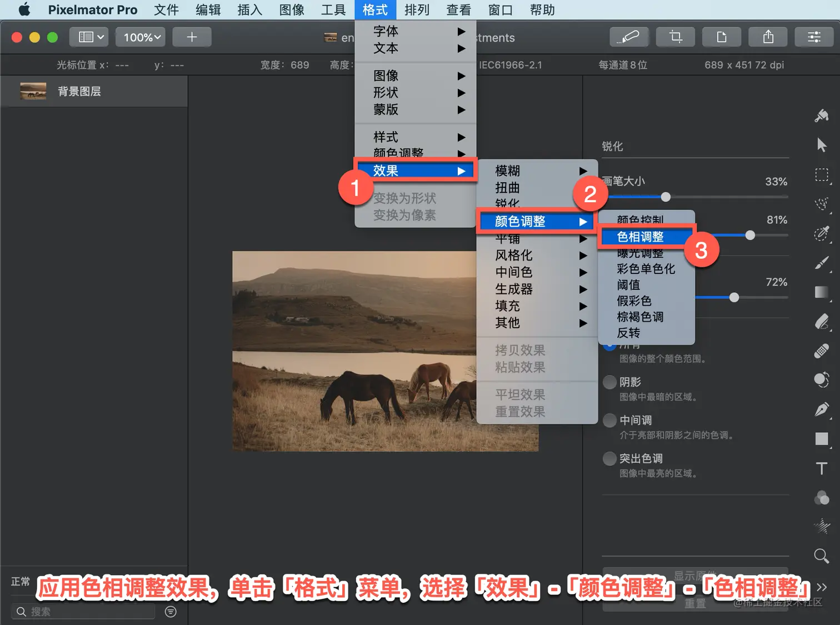The height and width of the screenshot is (625, 840).
Task: Click the marker pen toolbar button
Action: (x=629, y=37)
